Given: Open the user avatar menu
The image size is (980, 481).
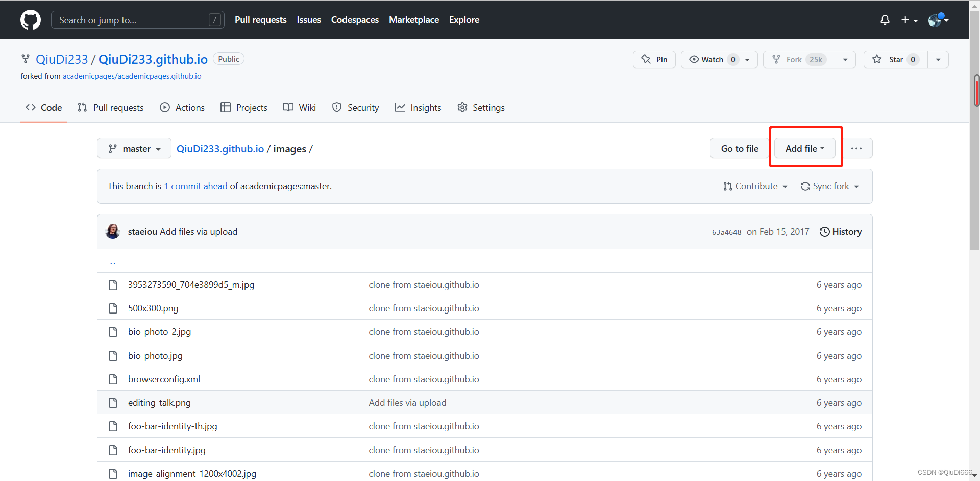Looking at the screenshot, I should tap(938, 20).
